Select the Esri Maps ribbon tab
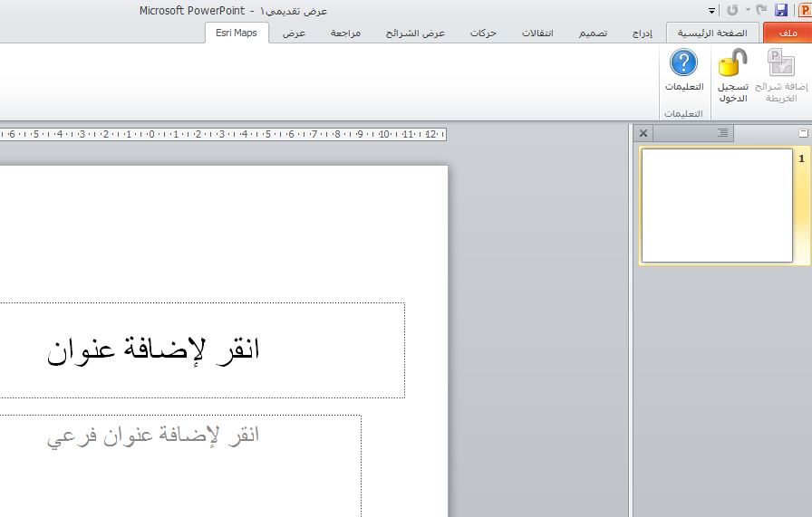Screen dimensions: 812x517 [237, 33]
